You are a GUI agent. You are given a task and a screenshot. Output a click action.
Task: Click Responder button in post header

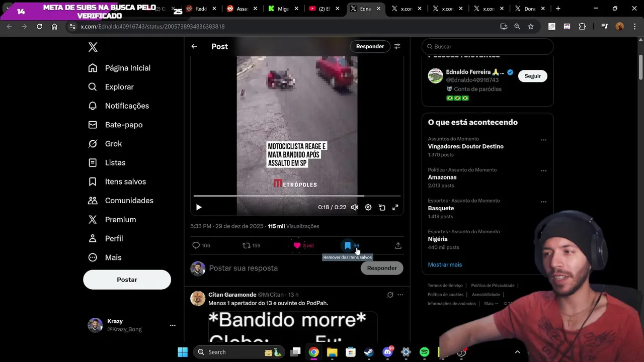370,46
